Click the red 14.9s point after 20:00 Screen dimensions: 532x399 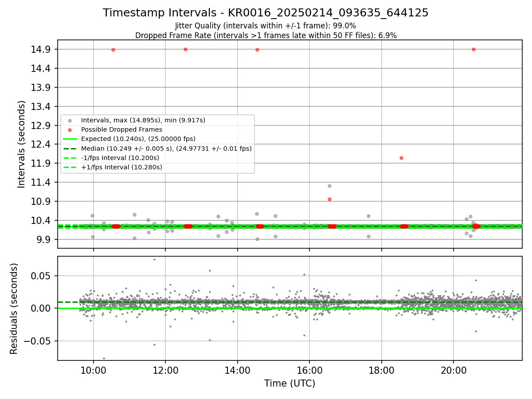(x=473, y=49)
